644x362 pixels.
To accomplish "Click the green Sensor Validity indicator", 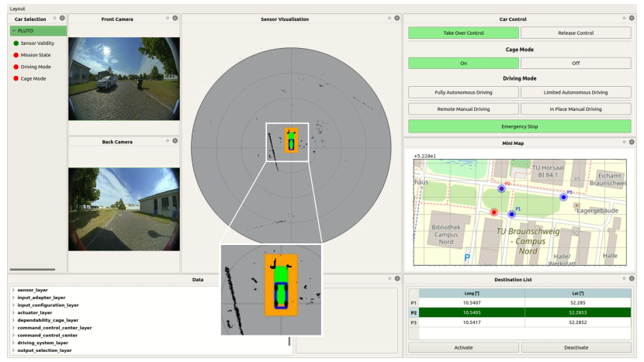I will [16, 43].
